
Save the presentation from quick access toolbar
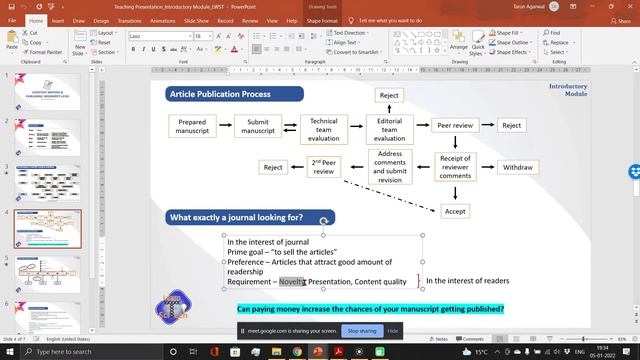pos(11,7)
